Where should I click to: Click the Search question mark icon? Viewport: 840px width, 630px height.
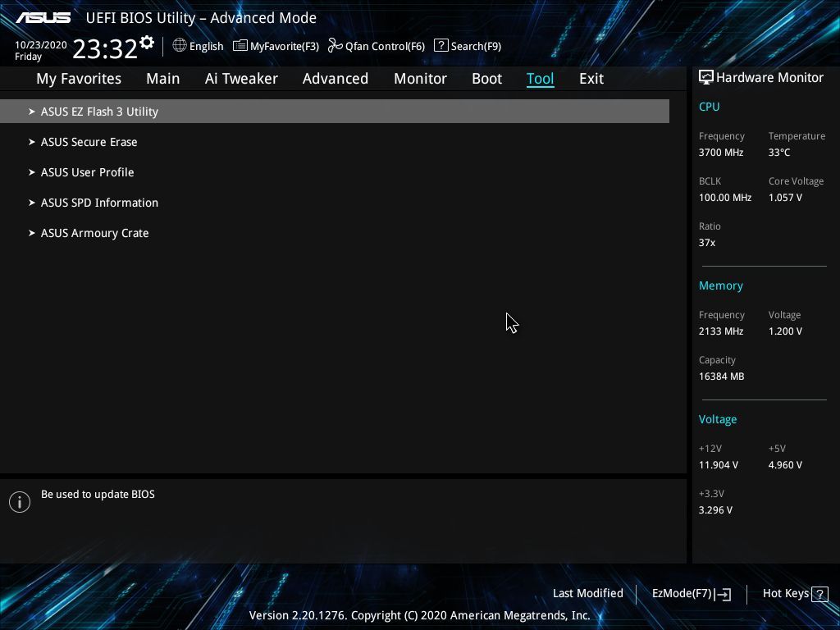pos(441,45)
